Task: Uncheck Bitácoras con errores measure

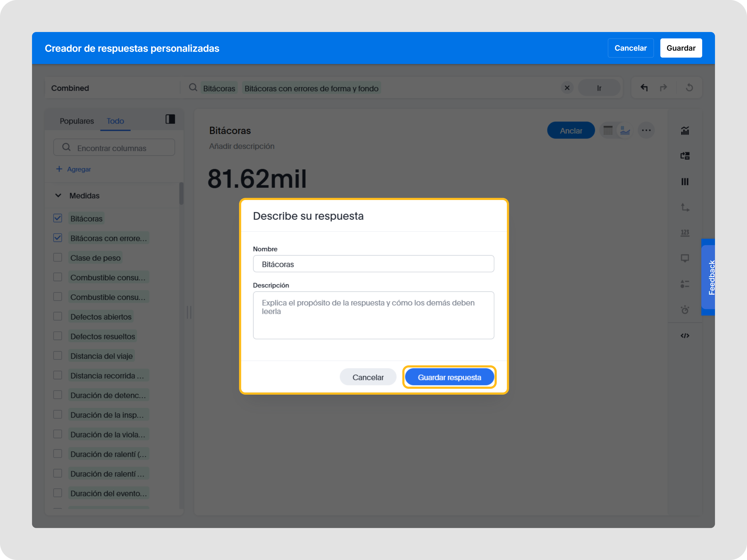Action: [x=57, y=238]
